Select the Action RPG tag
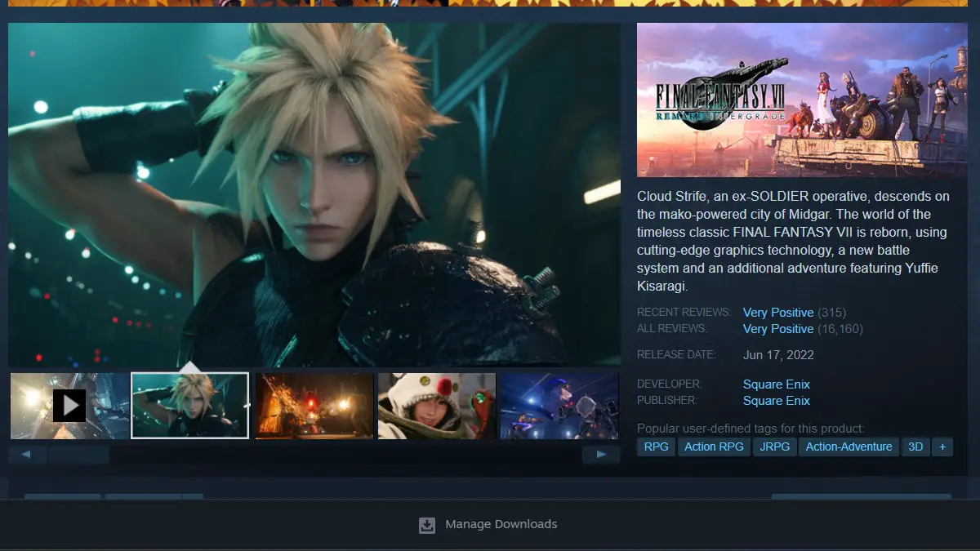Viewport: 980px width, 551px height. click(x=714, y=447)
